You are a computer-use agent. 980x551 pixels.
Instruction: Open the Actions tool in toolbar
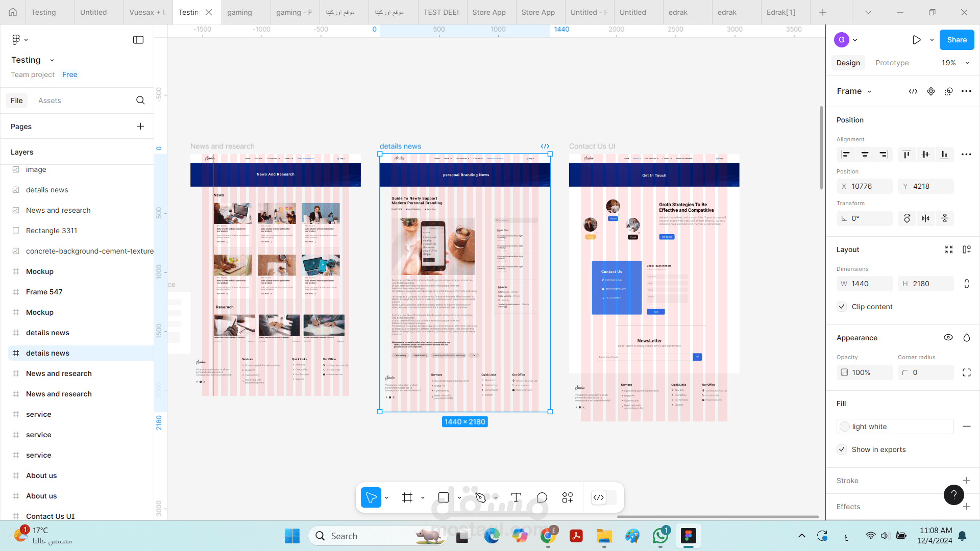tap(568, 497)
